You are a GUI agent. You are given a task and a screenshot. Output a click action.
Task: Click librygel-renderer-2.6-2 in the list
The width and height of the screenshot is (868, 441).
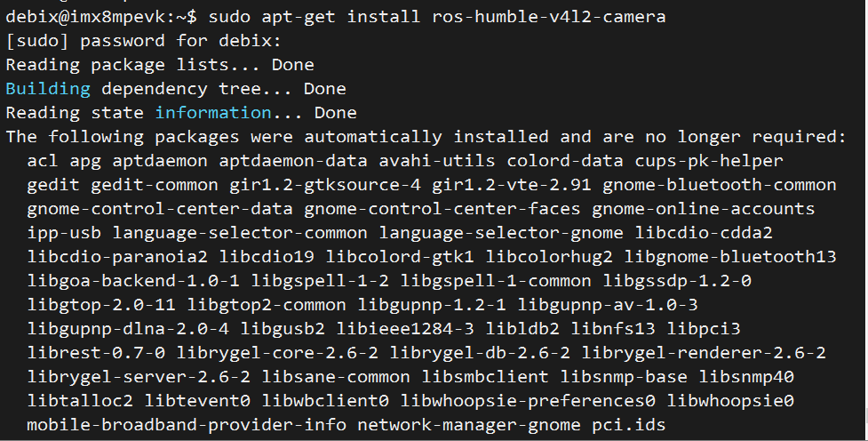click(x=703, y=353)
